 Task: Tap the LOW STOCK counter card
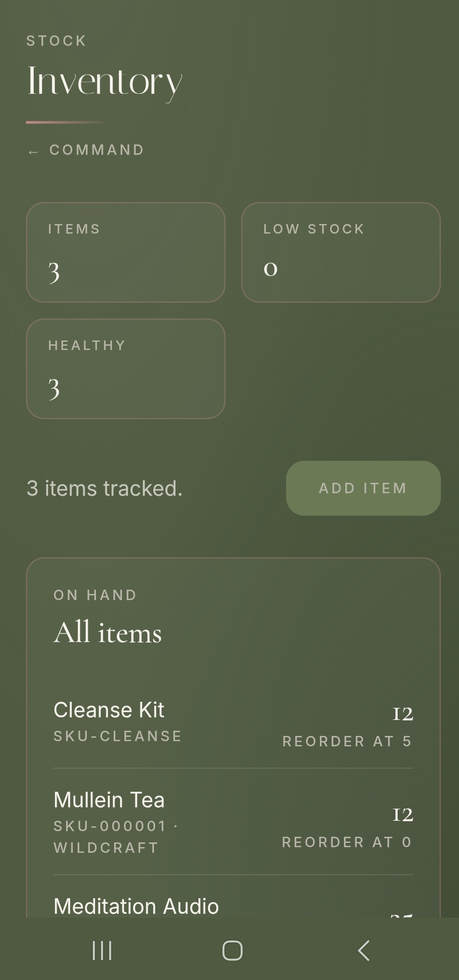341,251
